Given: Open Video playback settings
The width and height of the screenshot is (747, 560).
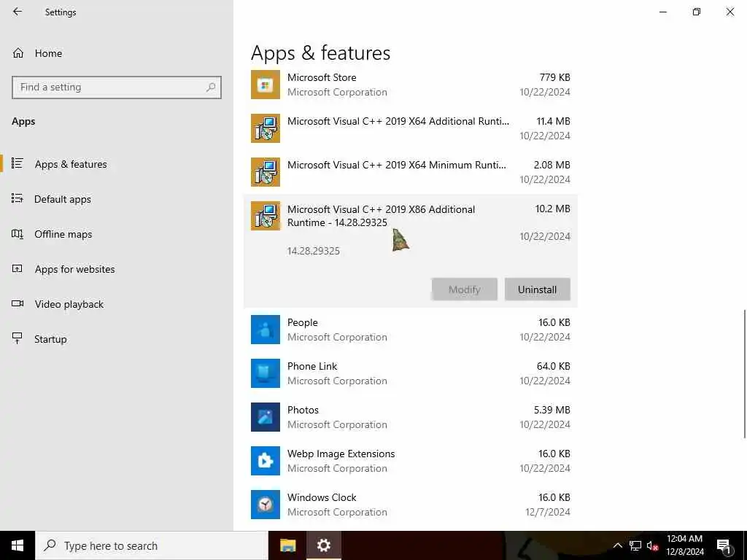Looking at the screenshot, I should click(117, 304).
